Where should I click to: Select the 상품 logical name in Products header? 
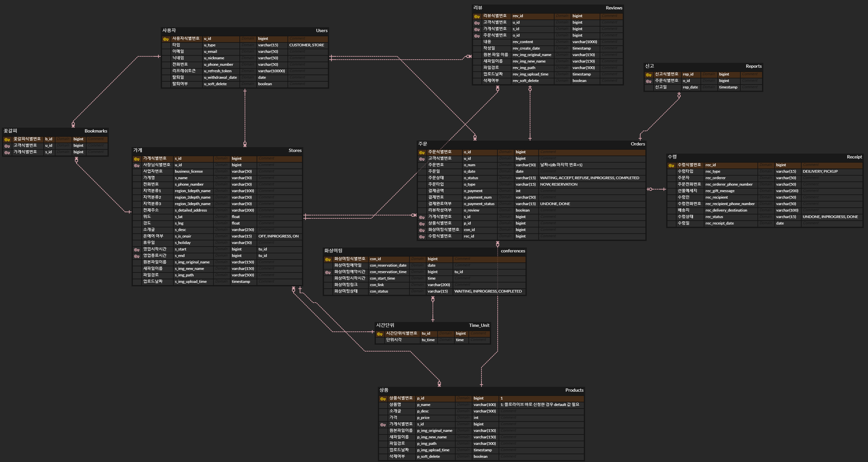[x=384, y=390]
